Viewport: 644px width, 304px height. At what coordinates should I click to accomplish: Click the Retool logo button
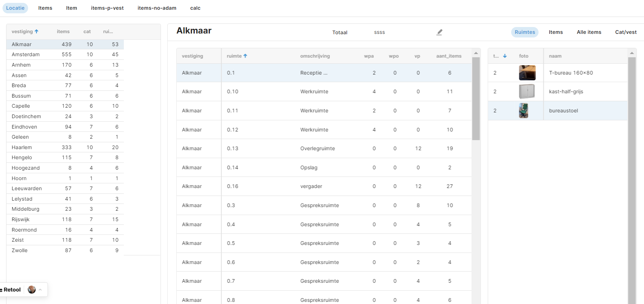[11, 290]
